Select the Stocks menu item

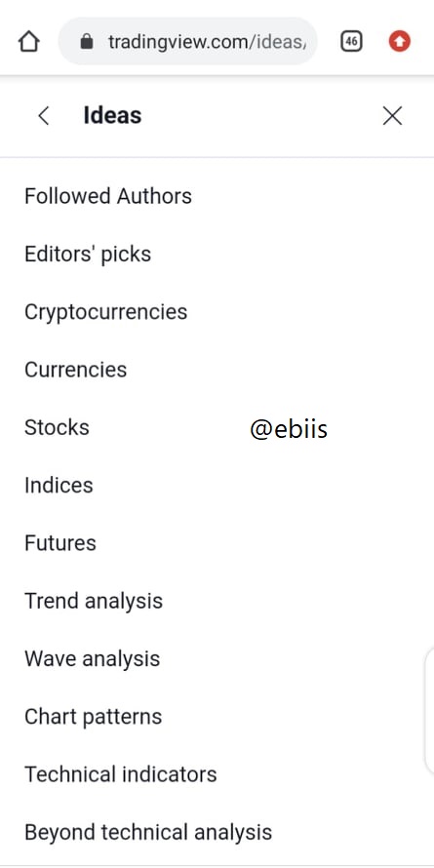point(57,427)
